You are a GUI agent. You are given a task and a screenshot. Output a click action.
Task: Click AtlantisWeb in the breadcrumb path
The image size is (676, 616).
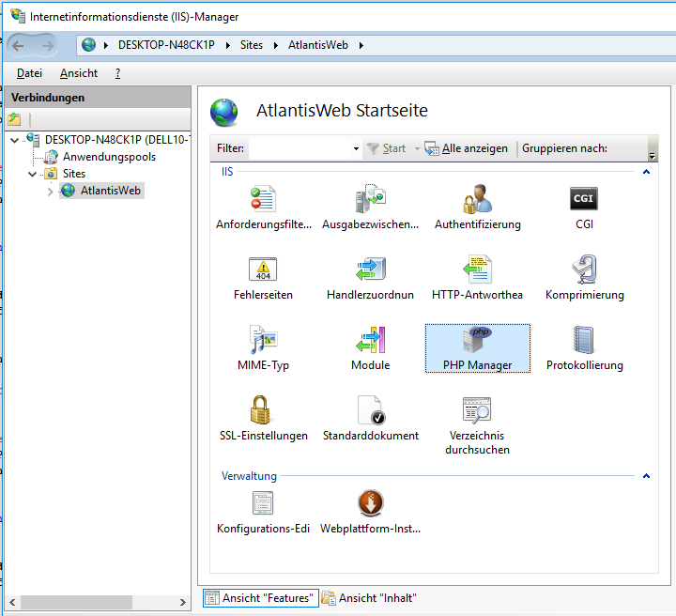[318, 45]
